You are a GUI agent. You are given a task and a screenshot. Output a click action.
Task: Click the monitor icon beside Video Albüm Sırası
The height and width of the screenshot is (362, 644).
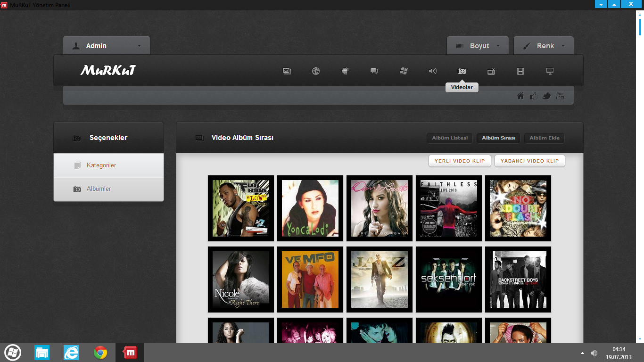tap(199, 138)
